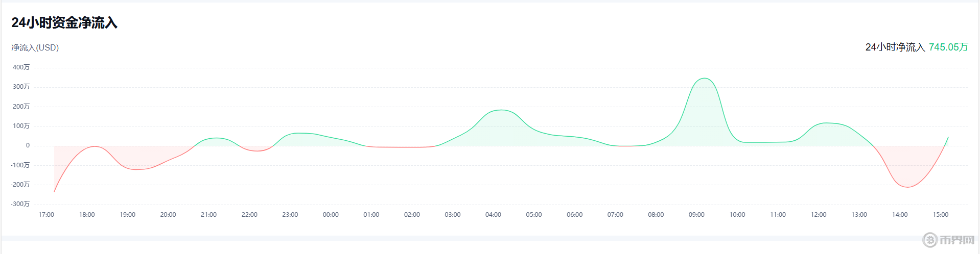The image size is (980, 254).
Task: Select the 15:00 time marker
Action: (x=940, y=215)
